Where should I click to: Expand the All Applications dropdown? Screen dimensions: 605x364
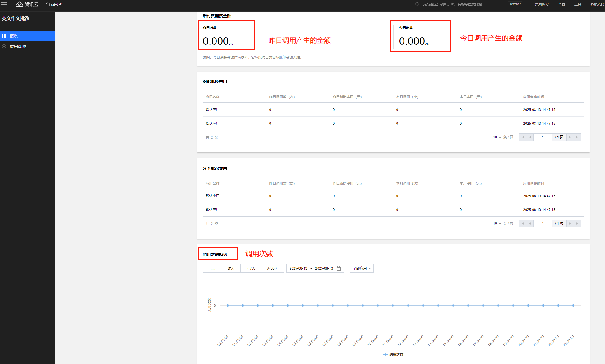click(361, 268)
